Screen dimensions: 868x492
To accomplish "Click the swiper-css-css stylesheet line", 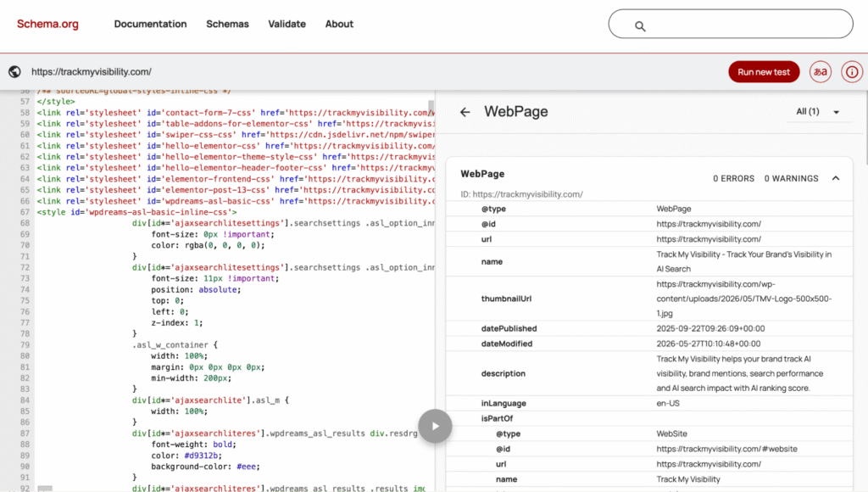I will click(x=236, y=135).
